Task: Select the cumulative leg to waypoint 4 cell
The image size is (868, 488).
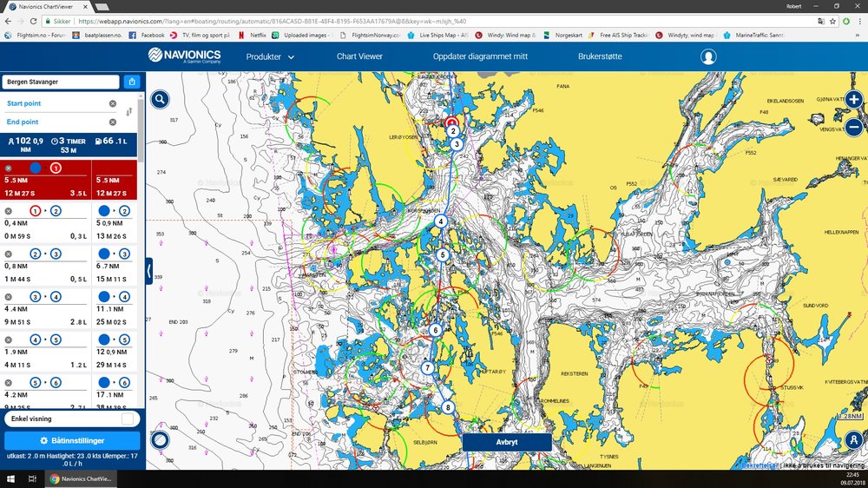Action: [x=114, y=309]
